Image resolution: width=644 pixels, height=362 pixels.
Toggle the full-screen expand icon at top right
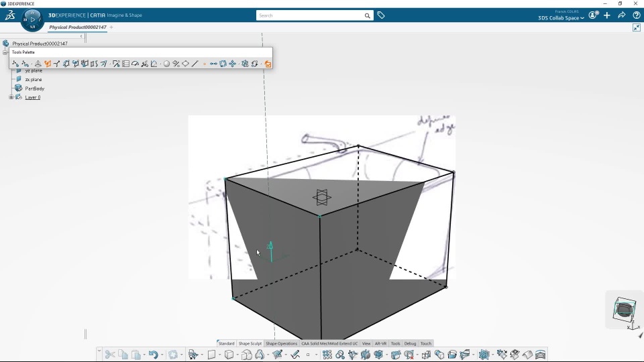[637, 27]
